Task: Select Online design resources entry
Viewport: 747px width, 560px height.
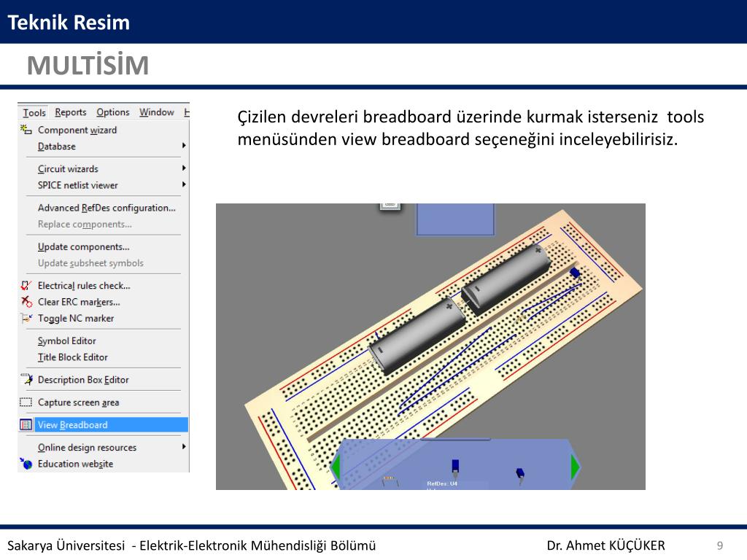Action: point(88,448)
